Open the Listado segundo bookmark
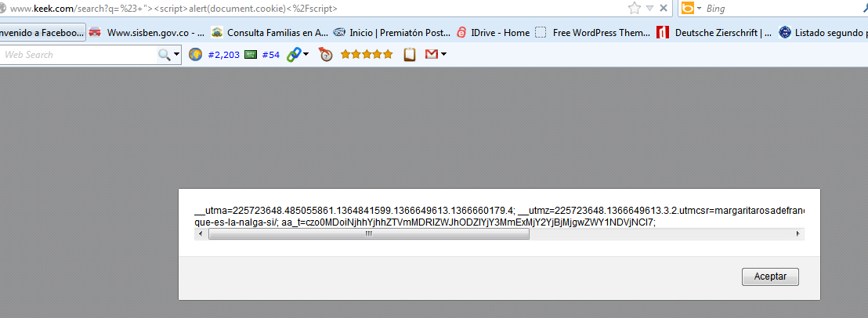The image size is (868, 318). (823, 33)
